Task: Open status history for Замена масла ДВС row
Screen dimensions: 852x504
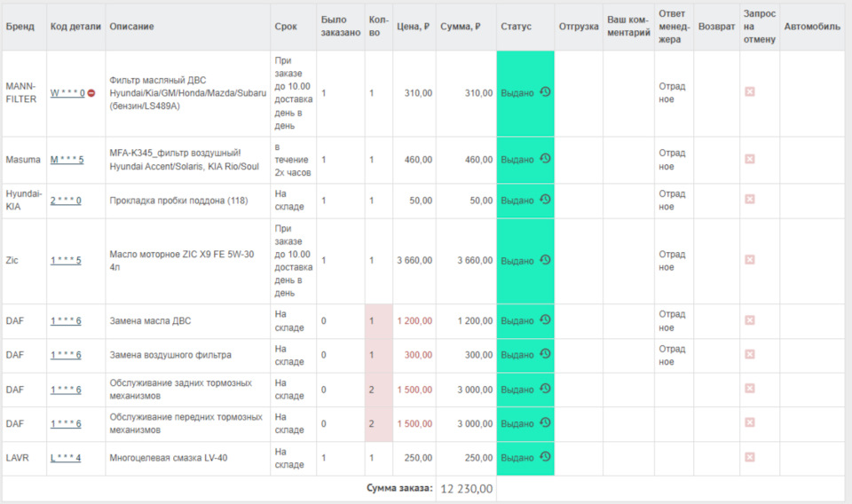Action: tap(545, 320)
